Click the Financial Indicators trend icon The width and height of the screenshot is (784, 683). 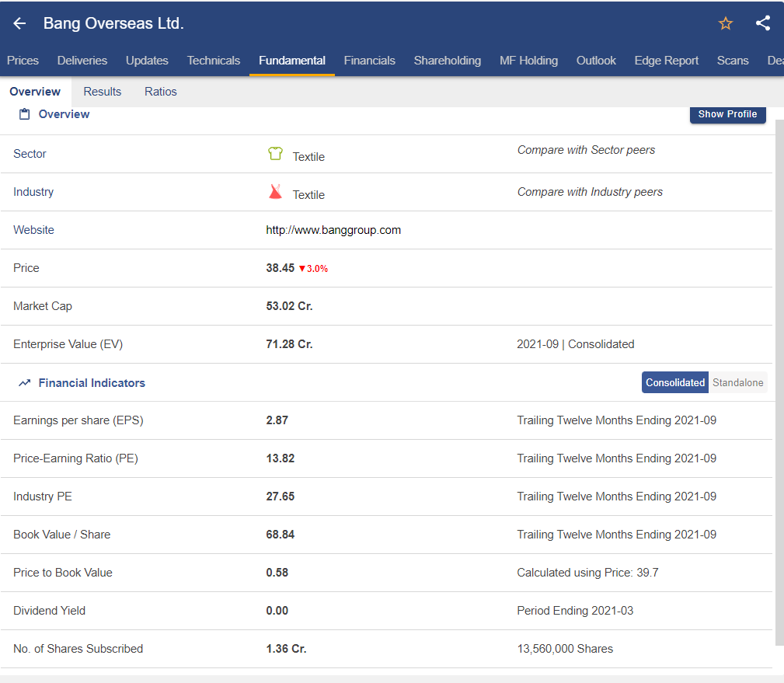click(x=25, y=383)
